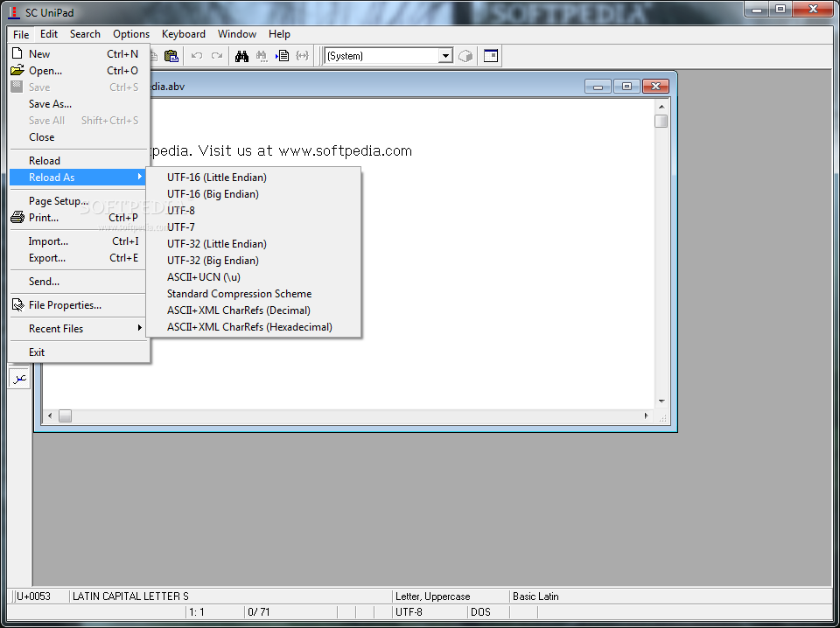Select Export... in the File menu
This screenshot has width=840, height=628.
click(x=79, y=257)
